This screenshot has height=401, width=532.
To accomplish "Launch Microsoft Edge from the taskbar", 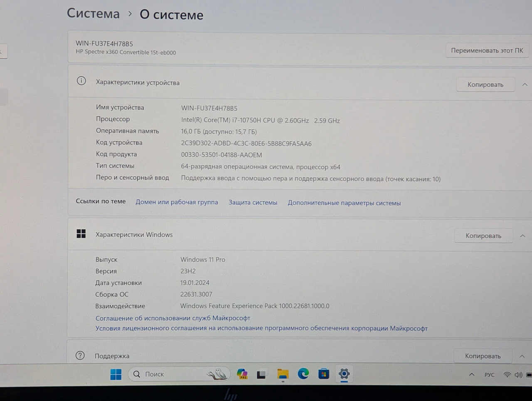I will click(x=303, y=374).
